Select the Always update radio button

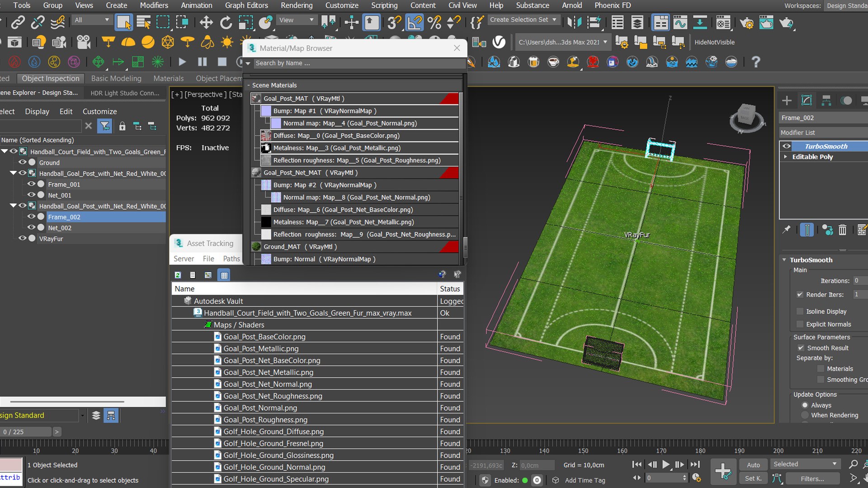[805, 405]
